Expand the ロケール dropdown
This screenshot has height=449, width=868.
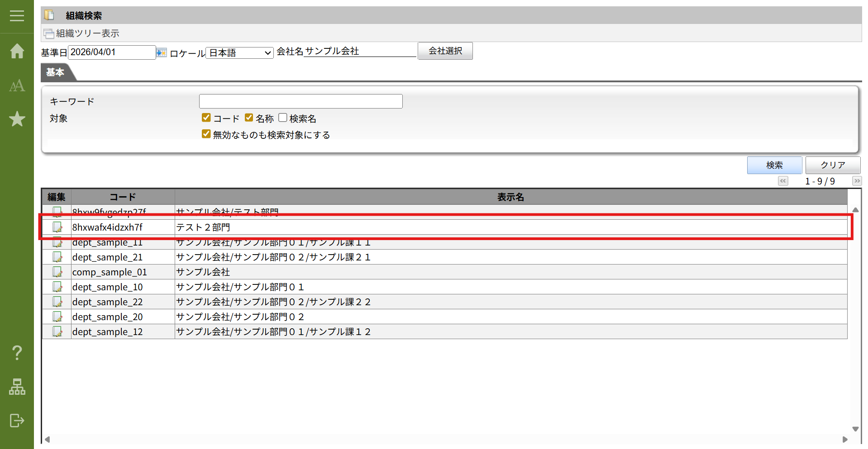point(239,53)
